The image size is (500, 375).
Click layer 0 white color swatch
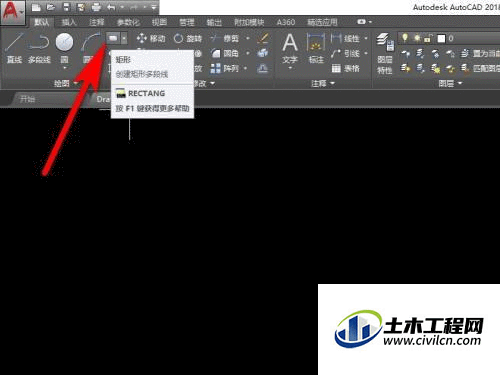441,39
